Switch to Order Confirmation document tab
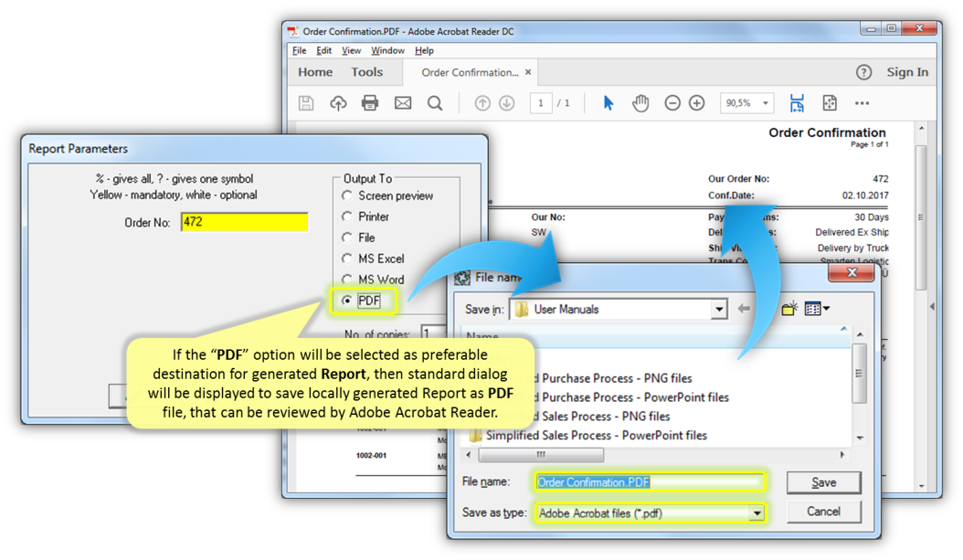 470,72
